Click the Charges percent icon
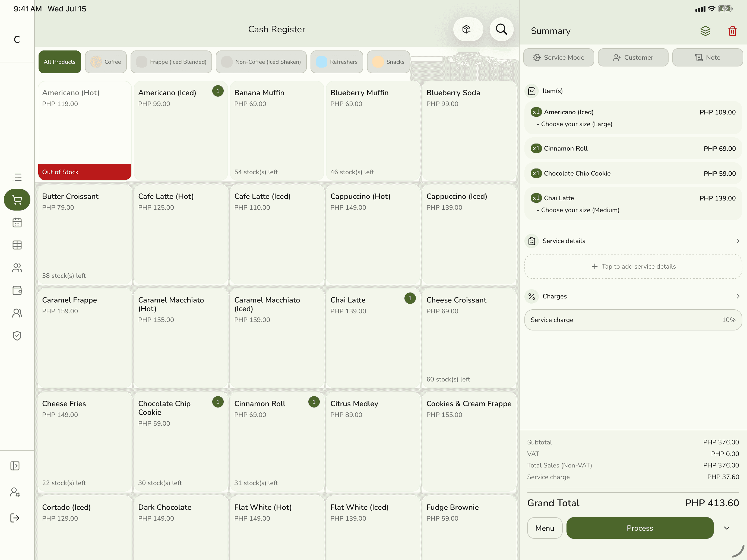 pyautogui.click(x=531, y=296)
